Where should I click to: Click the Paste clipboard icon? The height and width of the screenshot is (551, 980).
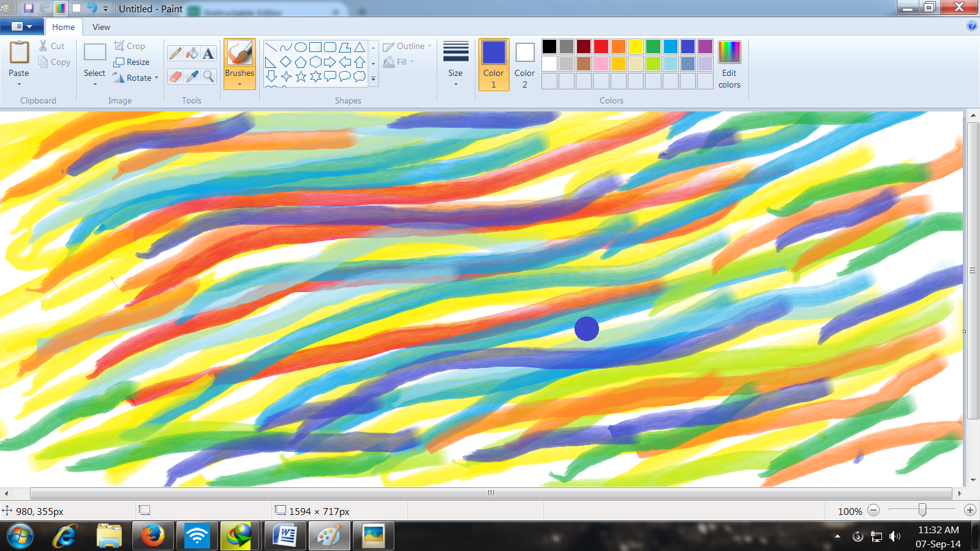coord(19,53)
